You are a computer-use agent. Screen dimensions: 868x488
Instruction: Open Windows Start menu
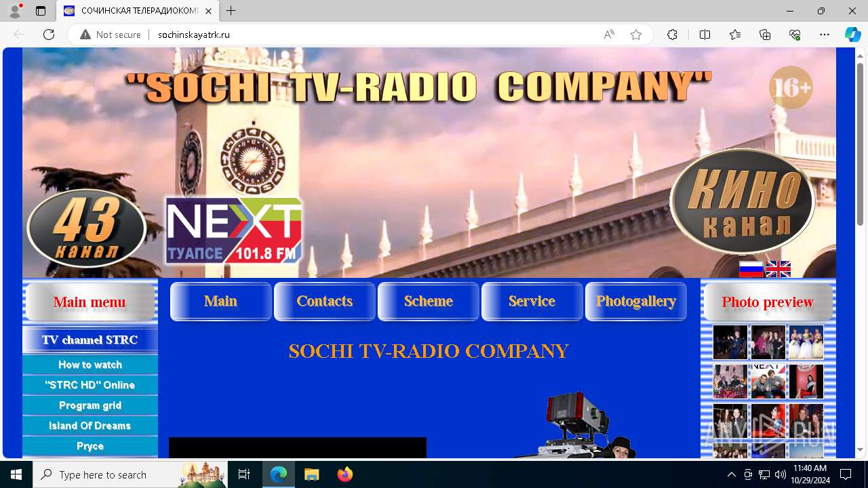click(x=16, y=474)
